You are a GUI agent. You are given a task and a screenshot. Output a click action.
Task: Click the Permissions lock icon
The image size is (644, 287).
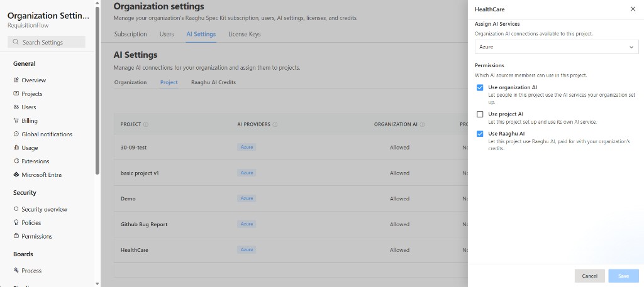click(x=16, y=236)
